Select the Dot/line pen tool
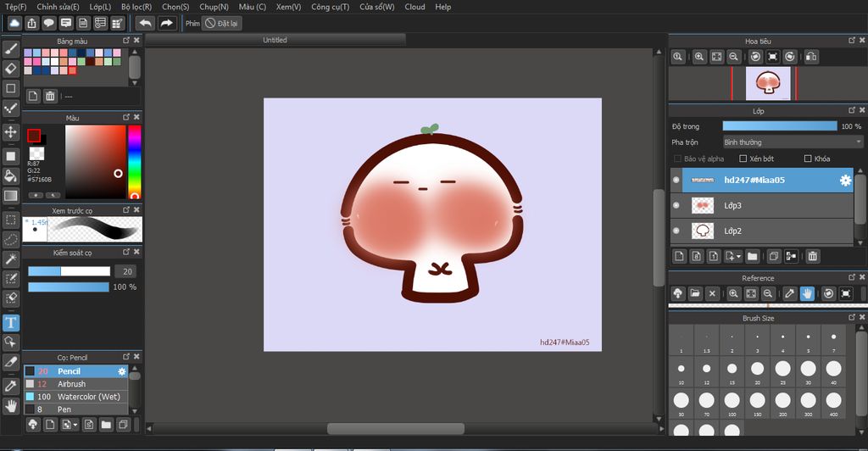The image size is (868, 451). tap(10, 109)
